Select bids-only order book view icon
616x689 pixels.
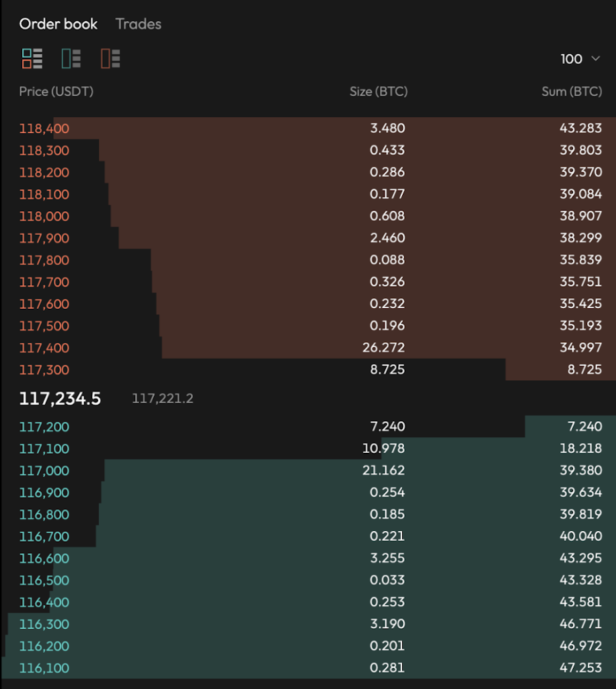coord(71,59)
